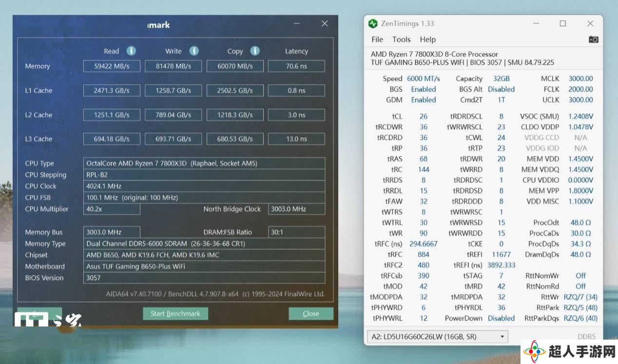Screen dimensions: 618x364
Task: Click the UCLK value 3000.00
Action: [580, 100]
